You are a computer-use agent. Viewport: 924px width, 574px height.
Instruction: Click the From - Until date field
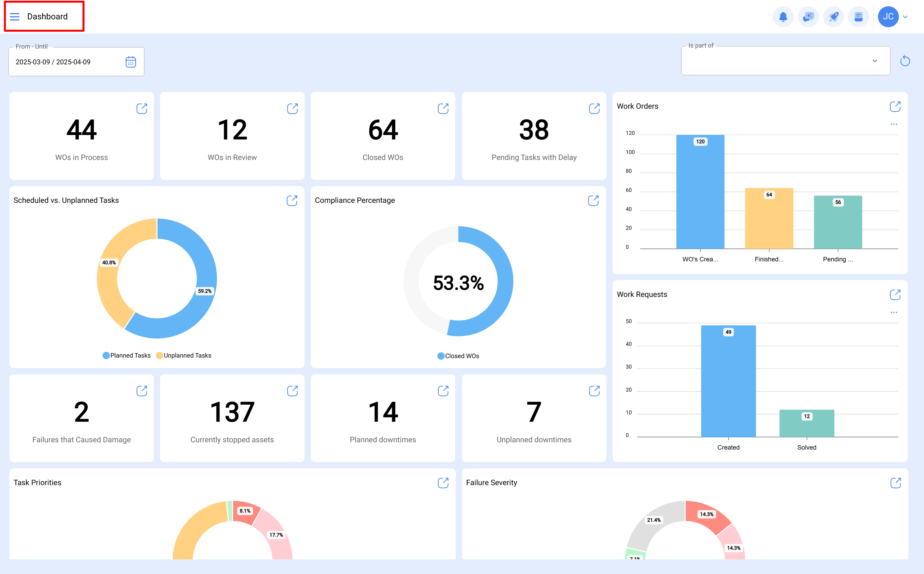(x=76, y=61)
